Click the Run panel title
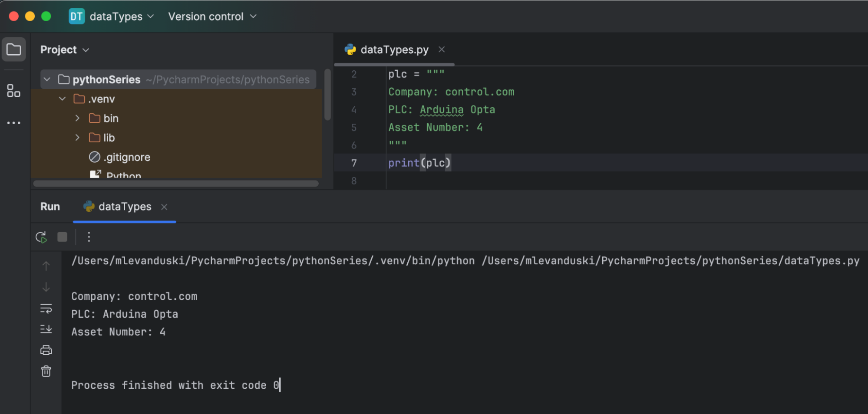The image size is (868, 414). (x=50, y=207)
